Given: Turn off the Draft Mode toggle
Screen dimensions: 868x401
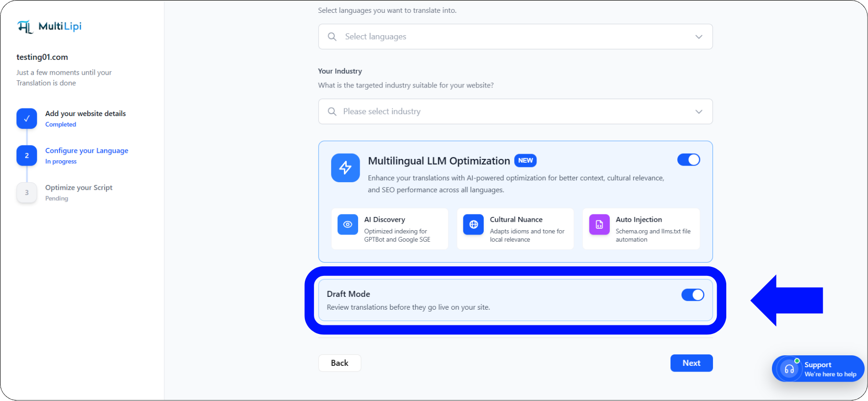Looking at the screenshot, I should click(692, 295).
